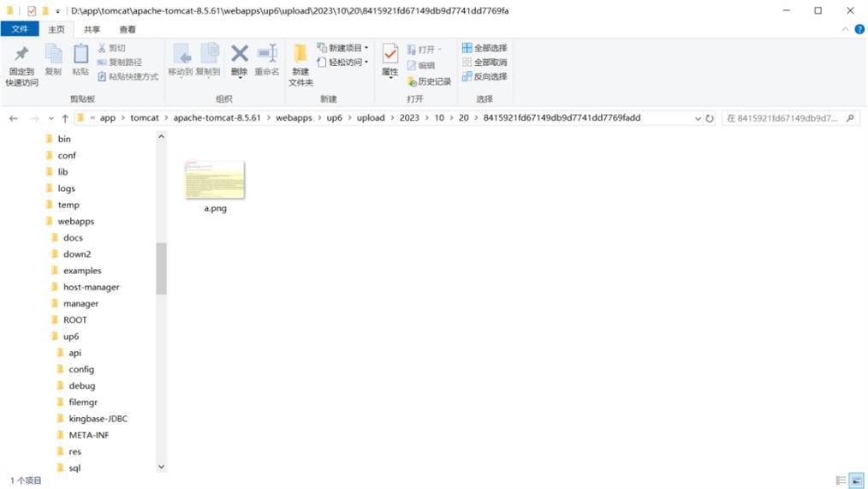
Task: Switch to large icons view
Action: point(856,480)
